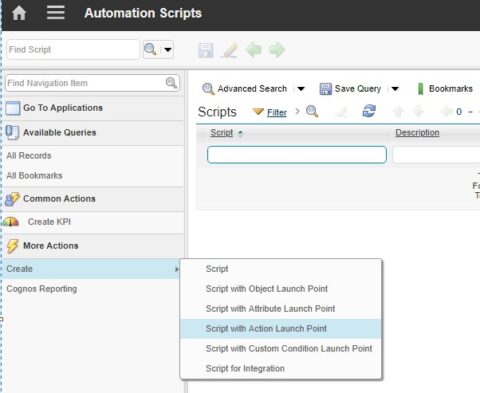Screen dimensions: 480x393
Task: Click inside the Find Script field
Action: tap(73, 50)
